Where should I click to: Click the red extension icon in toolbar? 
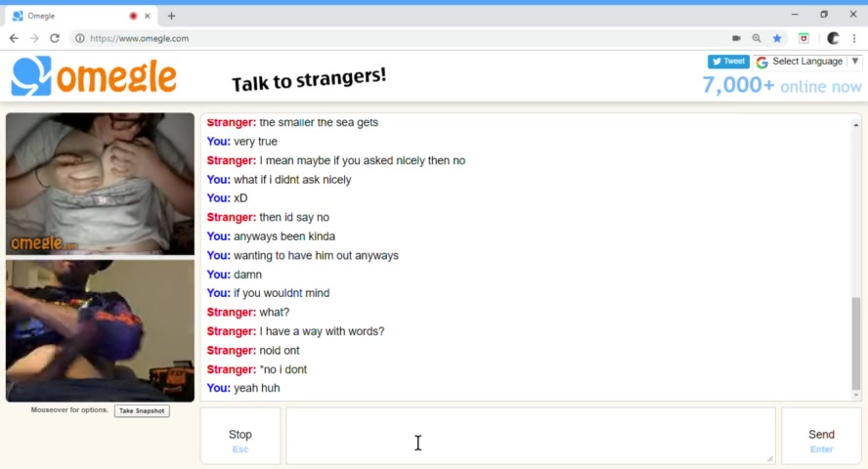[x=803, y=38]
